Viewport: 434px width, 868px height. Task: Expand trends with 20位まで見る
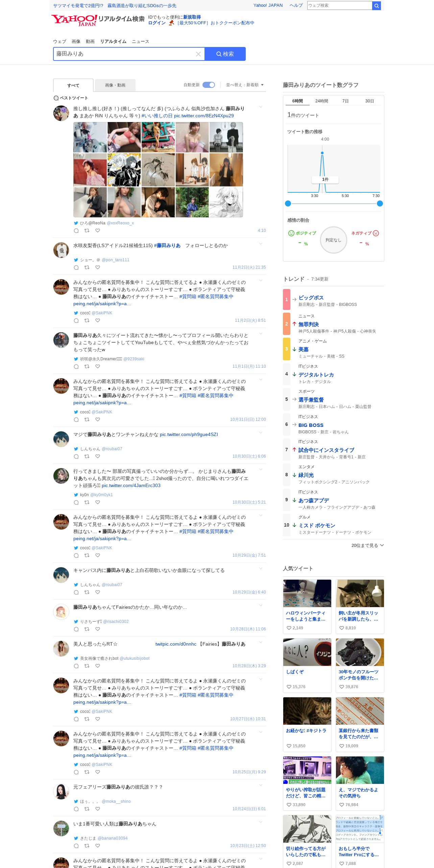[x=367, y=545]
